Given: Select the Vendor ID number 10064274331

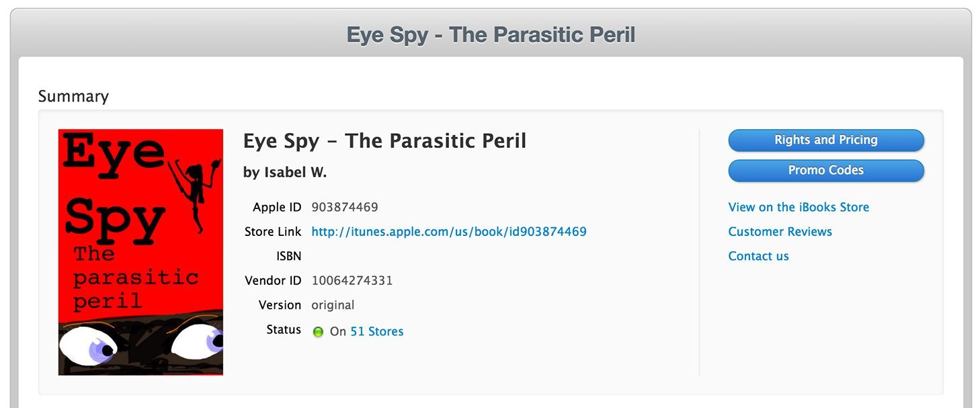Looking at the screenshot, I should coord(352,280).
